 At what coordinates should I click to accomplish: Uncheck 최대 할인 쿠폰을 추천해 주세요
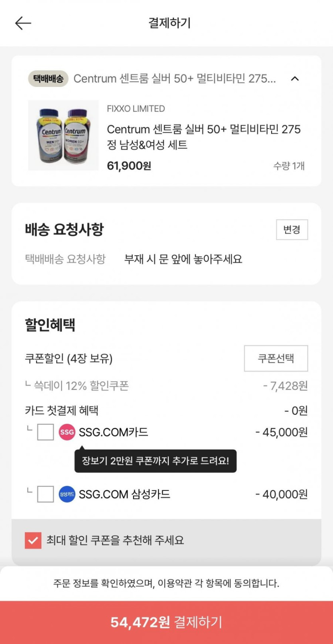point(33,541)
